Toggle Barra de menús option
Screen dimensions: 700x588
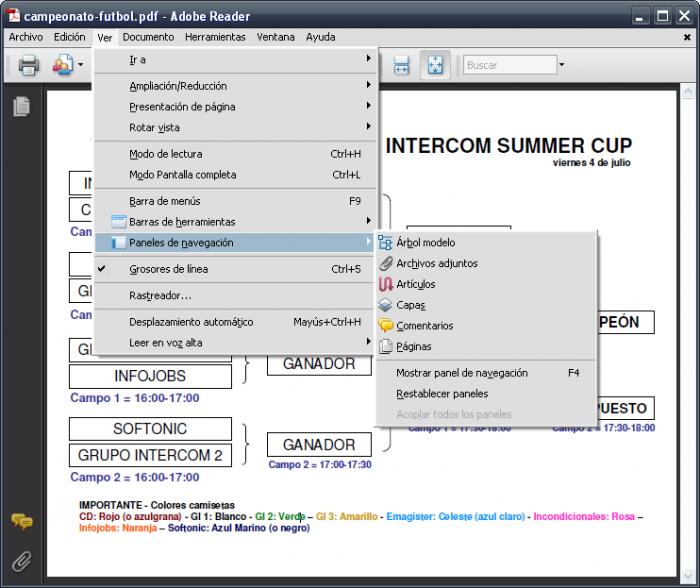[235, 201]
